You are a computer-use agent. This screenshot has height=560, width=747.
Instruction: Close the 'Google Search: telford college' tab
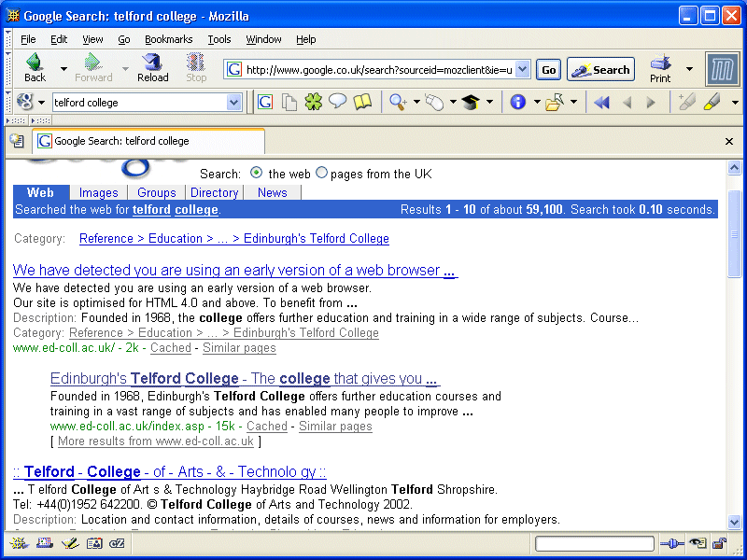pos(729,141)
